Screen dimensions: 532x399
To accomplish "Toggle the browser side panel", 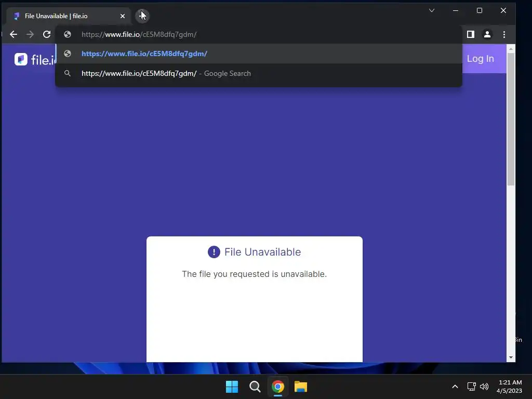I will pyautogui.click(x=471, y=34).
